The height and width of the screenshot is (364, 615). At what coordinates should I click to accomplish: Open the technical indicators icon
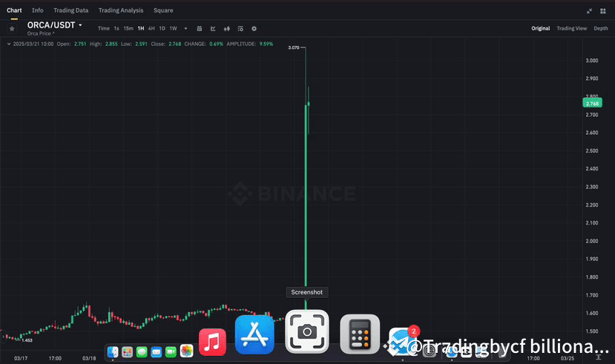240,29
